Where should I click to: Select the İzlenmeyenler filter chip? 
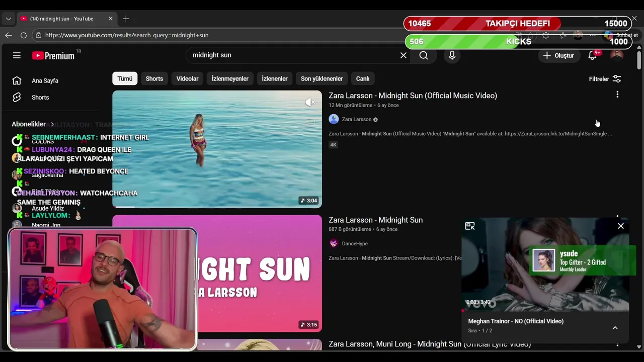pos(230,78)
